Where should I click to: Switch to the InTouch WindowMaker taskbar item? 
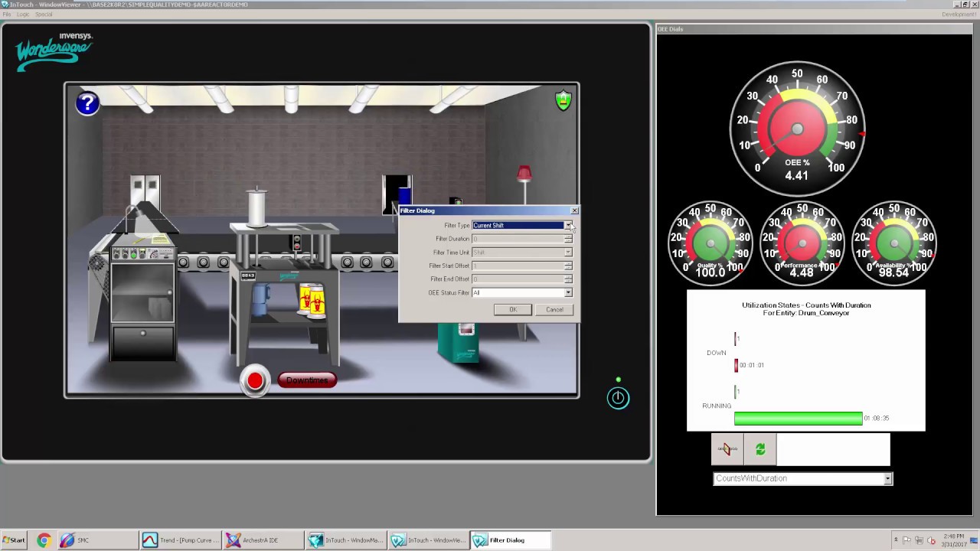[x=345, y=540]
